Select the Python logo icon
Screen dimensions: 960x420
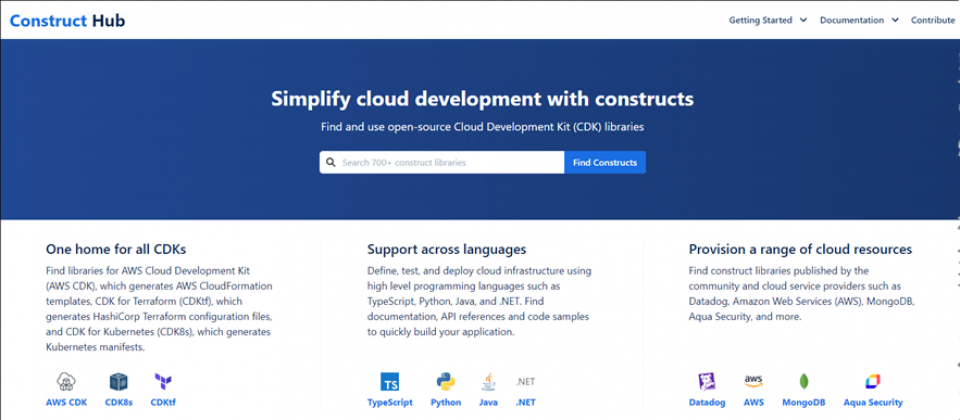click(x=446, y=382)
